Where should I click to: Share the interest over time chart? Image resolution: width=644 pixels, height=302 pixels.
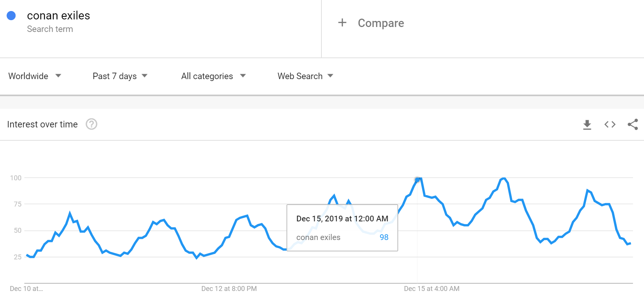point(633,124)
